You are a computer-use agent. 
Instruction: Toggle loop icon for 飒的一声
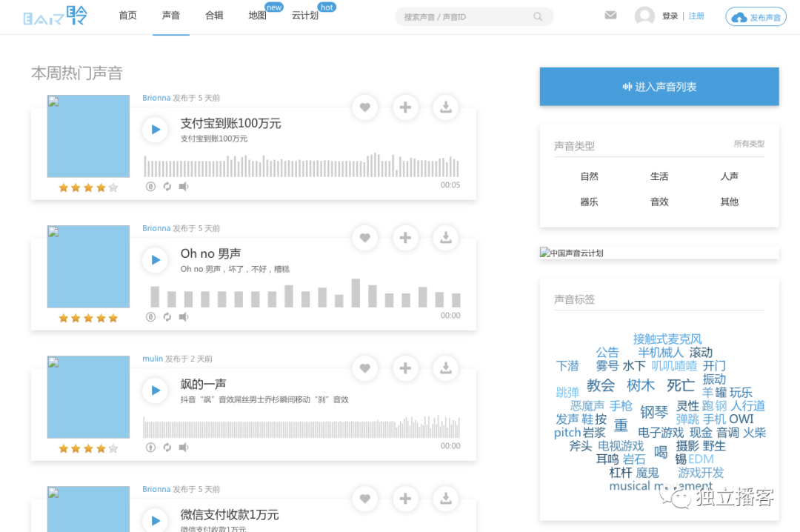coord(167,448)
